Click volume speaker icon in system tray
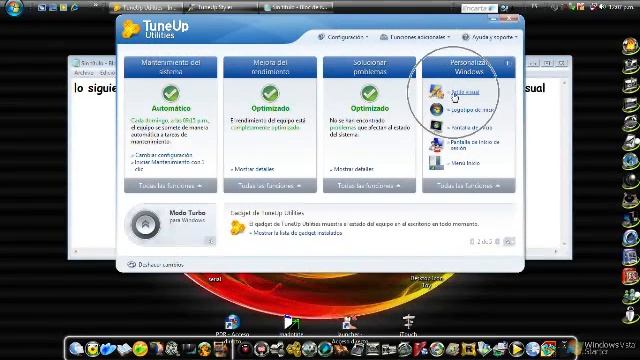640x360 pixels. (602, 7)
